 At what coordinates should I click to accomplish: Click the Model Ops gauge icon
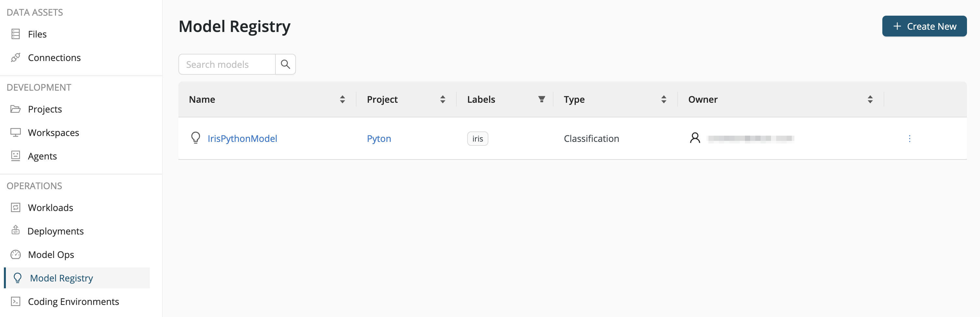[16, 254]
